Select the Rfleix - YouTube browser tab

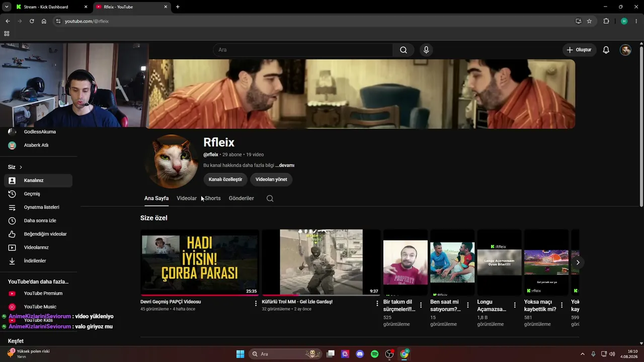pos(132,7)
